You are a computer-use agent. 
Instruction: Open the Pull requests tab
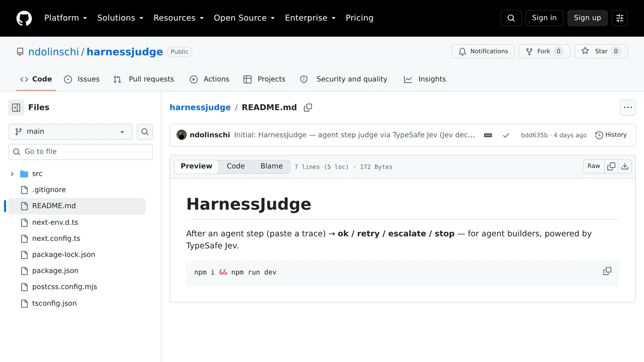(144, 79)
